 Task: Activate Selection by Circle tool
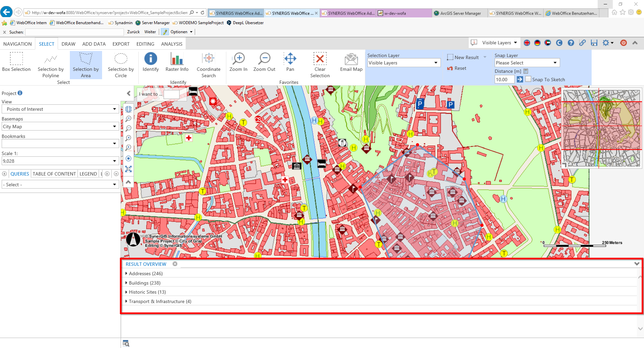pyautogui.click(x=121, y=65)
